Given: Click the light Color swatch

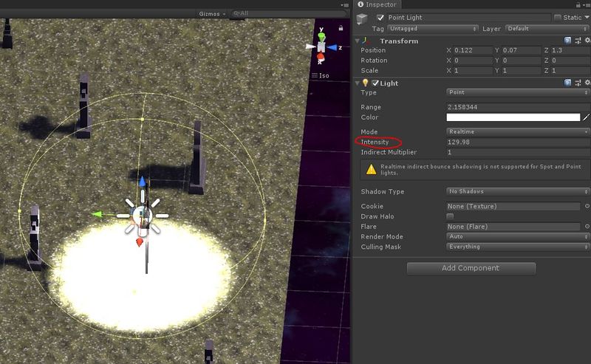Looking at the screenshot, I should coord(513,117).
